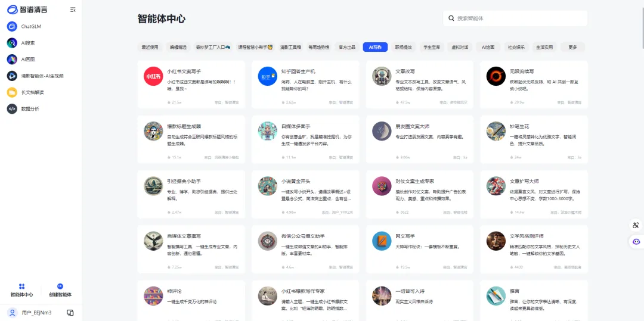Expand the 更多 category tab
The height and width of the screenshot is (321, 644).
pos(572,47)
